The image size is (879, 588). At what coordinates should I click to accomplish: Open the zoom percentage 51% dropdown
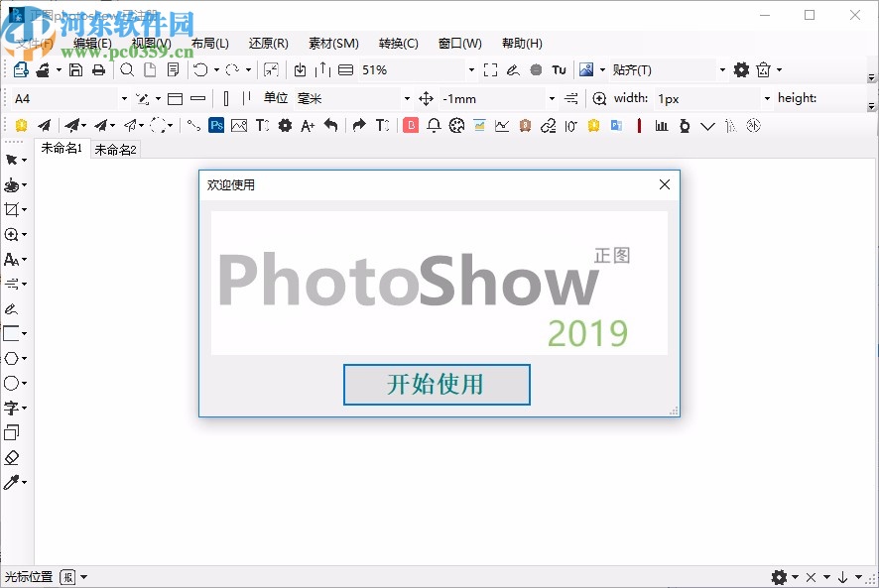click(x=472, y=69)
